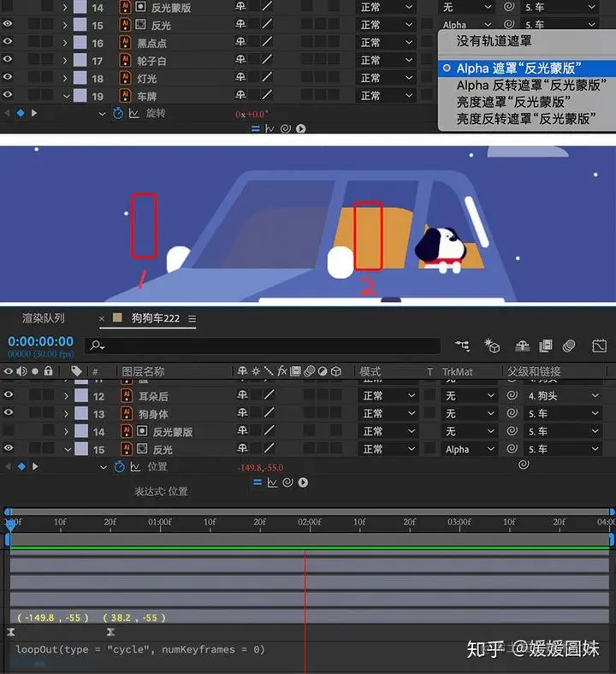Open the panel menu beside 狗狗车222 tab

(x=192, y=319)
